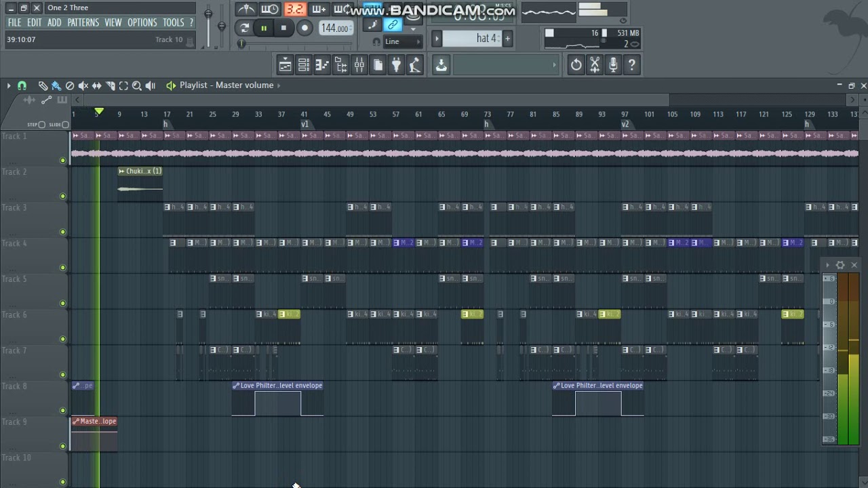Image resolution: width=868 pixels, height=488 pixels.
Task: Mute Track 1 with its green LED
Action: (63, 161)
